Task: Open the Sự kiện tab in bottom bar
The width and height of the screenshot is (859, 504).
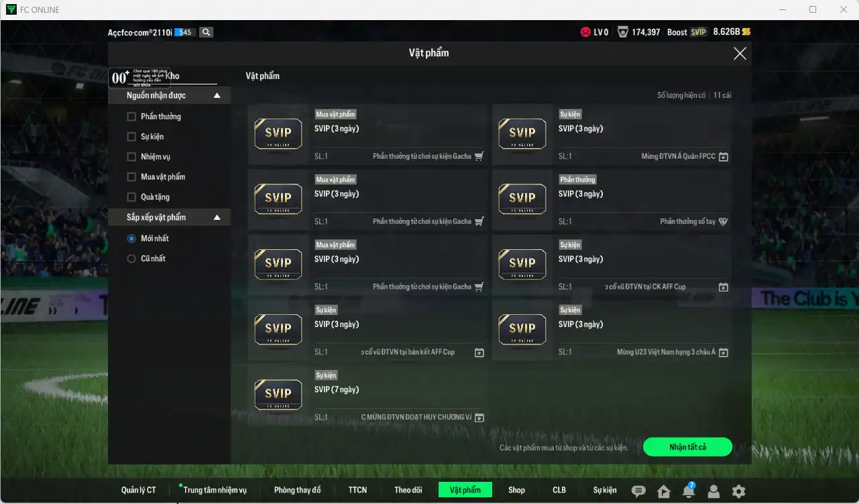Action: pos(605,490)
